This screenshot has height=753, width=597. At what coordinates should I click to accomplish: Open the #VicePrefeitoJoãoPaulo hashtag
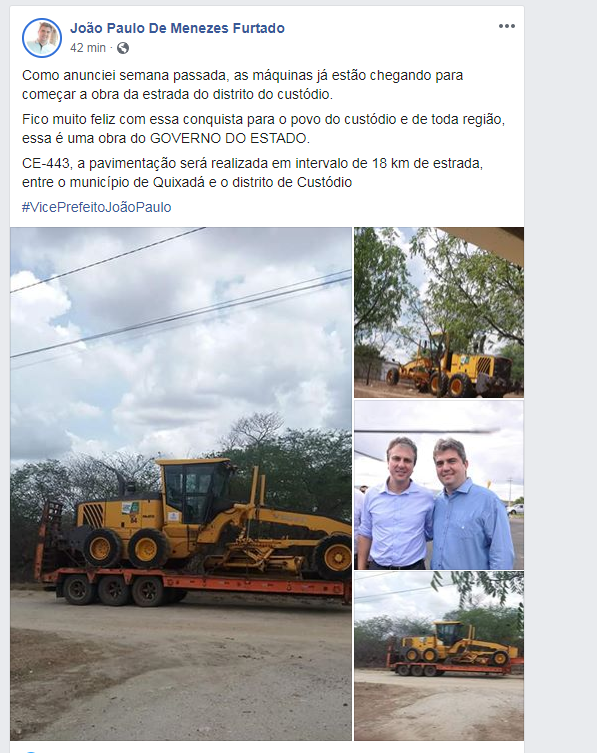pyautogui.click(x=97, y=207)
